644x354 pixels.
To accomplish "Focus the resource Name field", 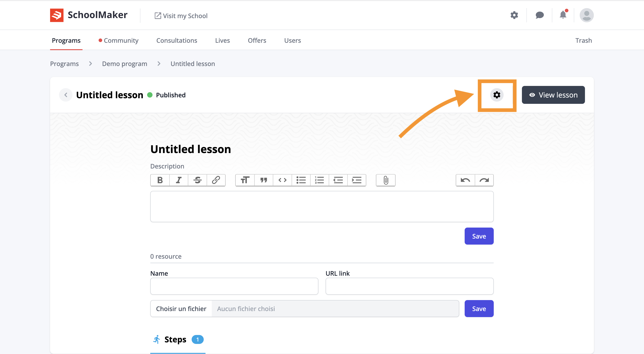I will [x=234, y=286].
